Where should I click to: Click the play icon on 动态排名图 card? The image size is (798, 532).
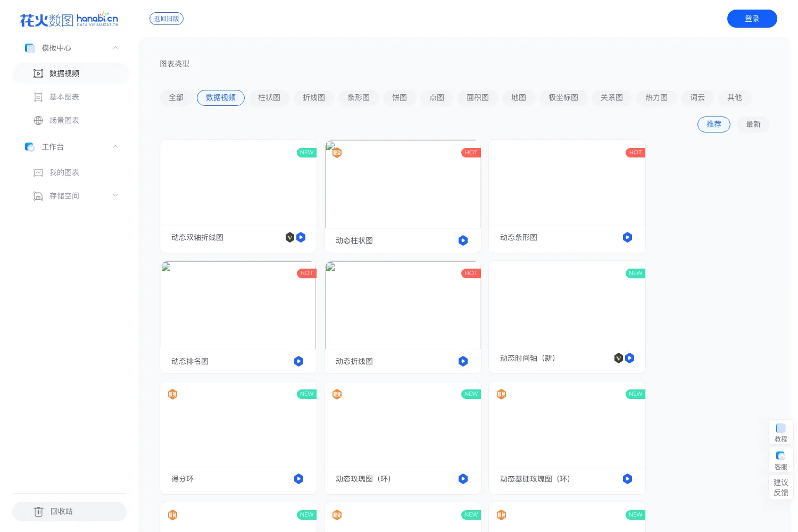[x=298, y=361]
